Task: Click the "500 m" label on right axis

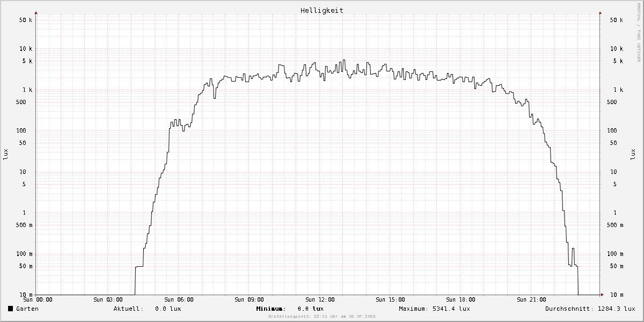Action: (x=614, y=225)
